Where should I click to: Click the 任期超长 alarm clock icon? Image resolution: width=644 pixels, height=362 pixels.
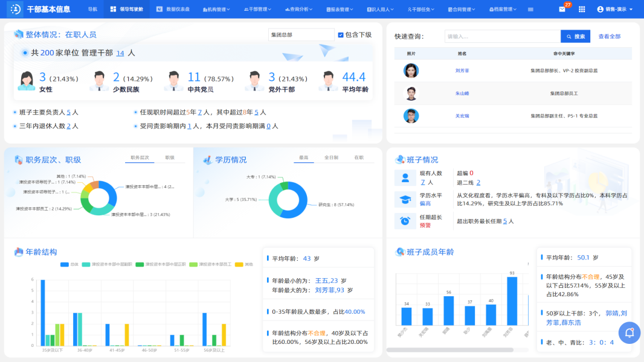[403, 221]
